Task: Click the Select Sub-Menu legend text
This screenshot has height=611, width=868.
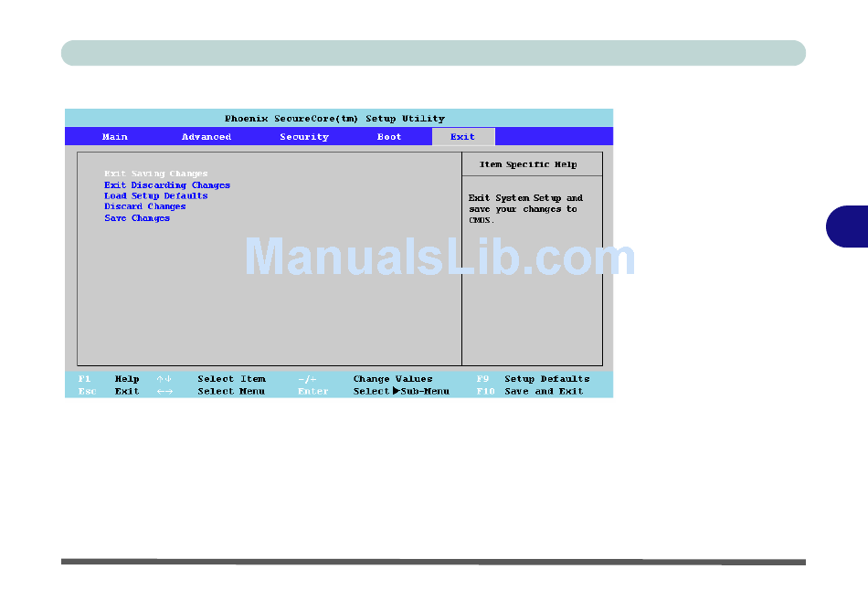Action: click(x=401, y=391)
